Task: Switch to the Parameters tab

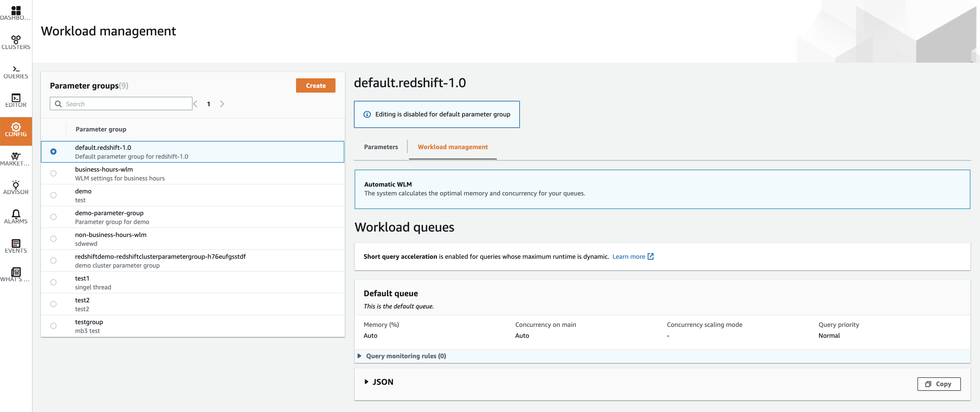Action: (x=381, y=147)
